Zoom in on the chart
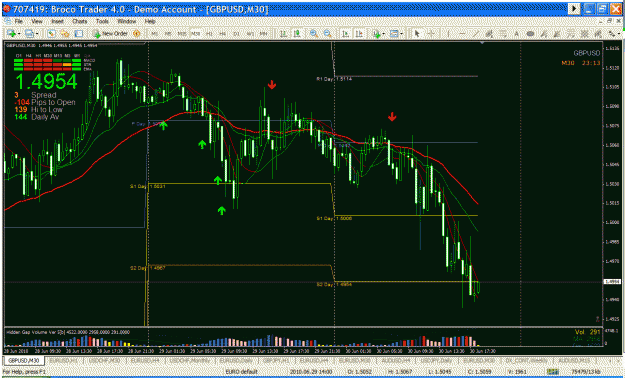The width and height of the screenshot is (625, 378). point(314,34)
